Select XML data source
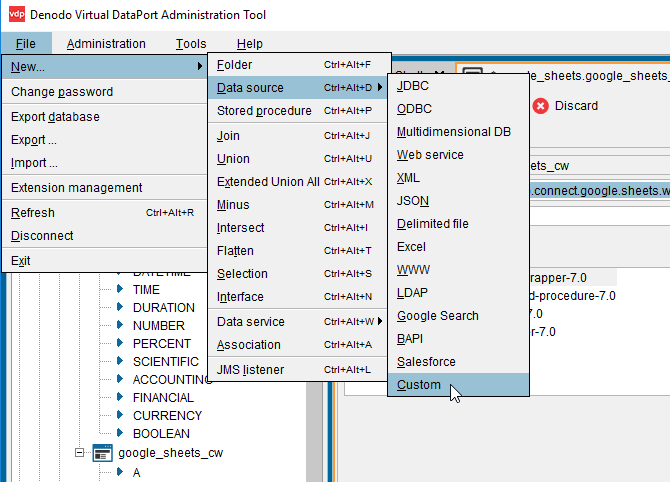The height and width of the screenshot is (482, 670). point(458,178)
